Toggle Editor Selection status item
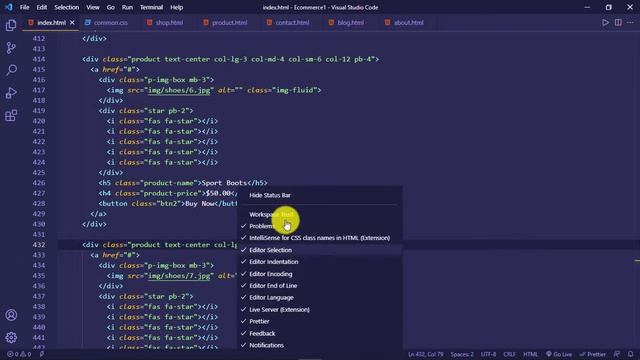This screenshot has width=640, height=360. [x=320, y=250]
